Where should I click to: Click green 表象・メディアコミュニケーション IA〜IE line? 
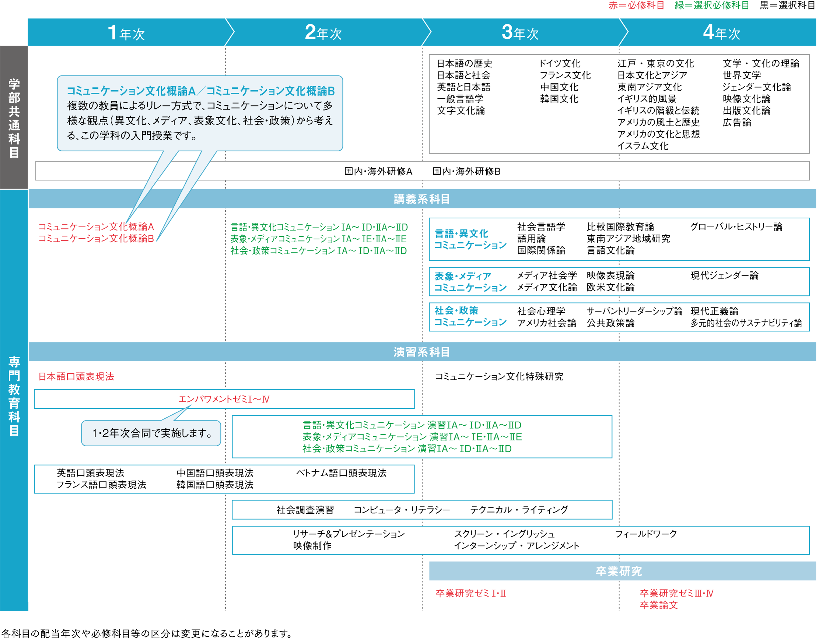(318, 239)
